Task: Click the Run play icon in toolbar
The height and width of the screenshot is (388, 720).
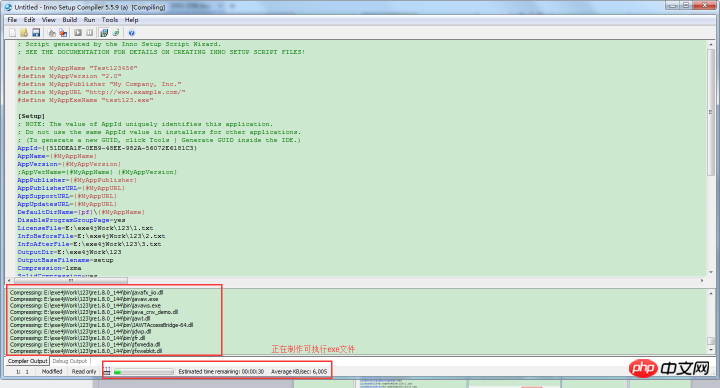Action: tap(78, 33)
